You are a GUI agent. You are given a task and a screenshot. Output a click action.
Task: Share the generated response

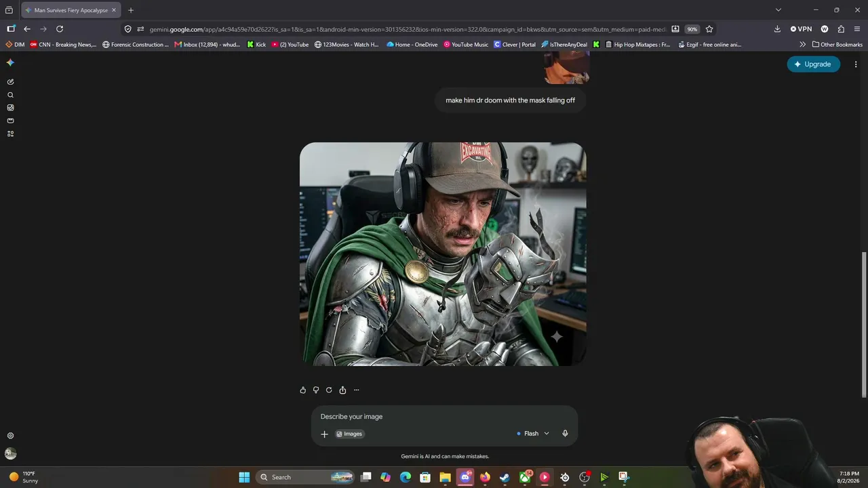click(342, 390)
